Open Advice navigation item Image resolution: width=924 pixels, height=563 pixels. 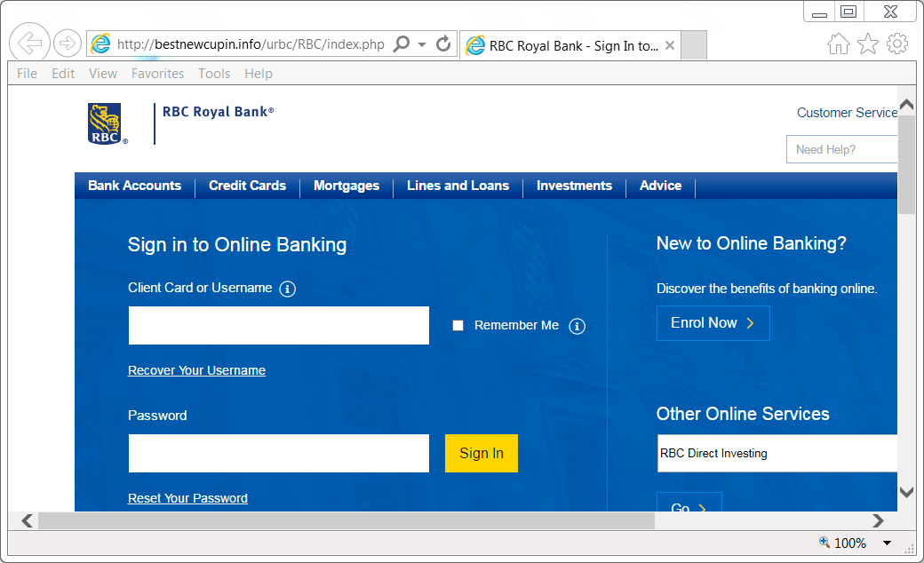661,186
